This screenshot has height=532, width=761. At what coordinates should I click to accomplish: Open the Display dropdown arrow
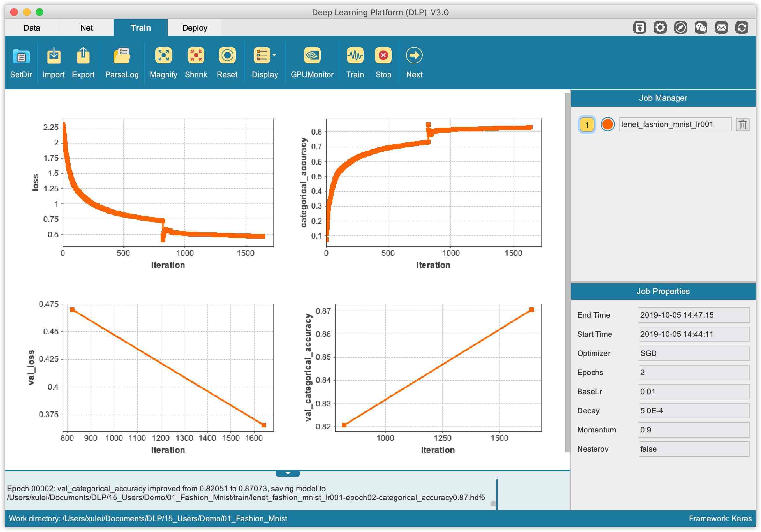coord(274,55)
